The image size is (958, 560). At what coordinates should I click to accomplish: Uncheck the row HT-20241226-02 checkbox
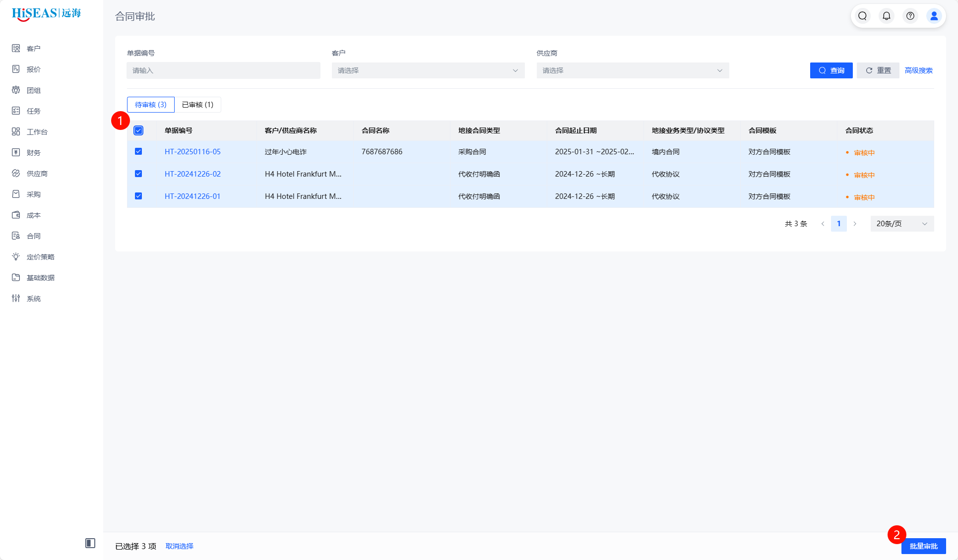click(x=138, y=174)
